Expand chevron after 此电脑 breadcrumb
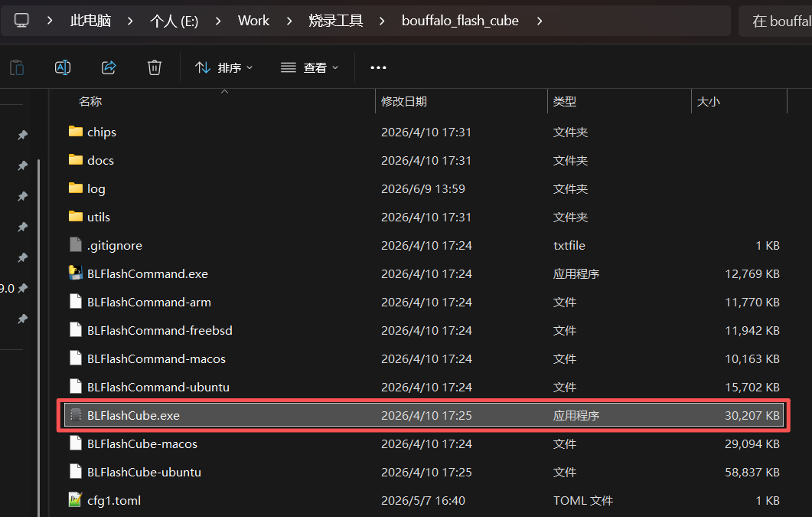Image resolution: width=812 pixels, height=517 pixels. [130, 21]
